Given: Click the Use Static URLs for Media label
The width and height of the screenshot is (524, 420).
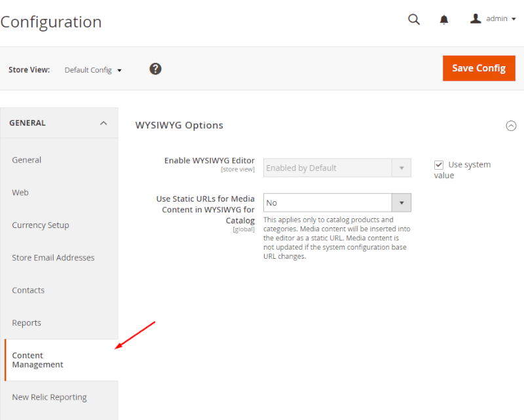Looking at the screenshot, I should click(206, 210).
